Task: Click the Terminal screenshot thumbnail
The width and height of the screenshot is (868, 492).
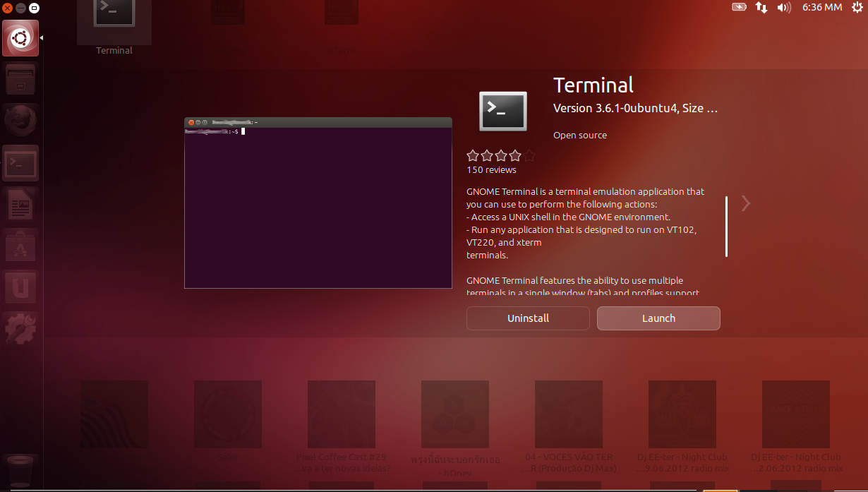Action: coord(318,203)
